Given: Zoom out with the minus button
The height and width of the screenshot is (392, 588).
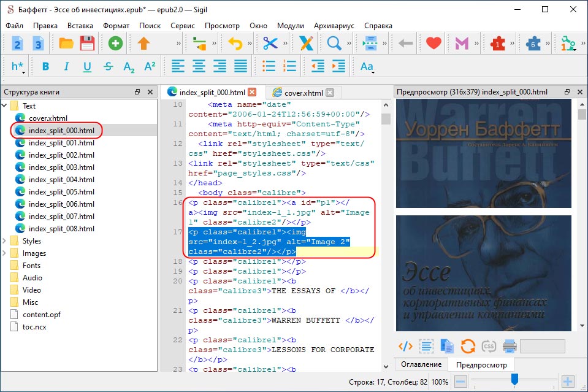Looking at the screenshot, I should coord(460,382).
